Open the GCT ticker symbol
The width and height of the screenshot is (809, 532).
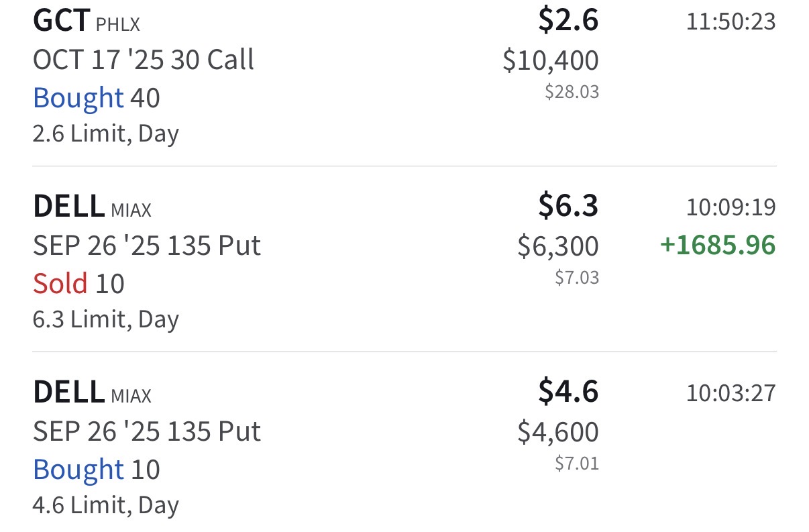click(x=61, y=21)
